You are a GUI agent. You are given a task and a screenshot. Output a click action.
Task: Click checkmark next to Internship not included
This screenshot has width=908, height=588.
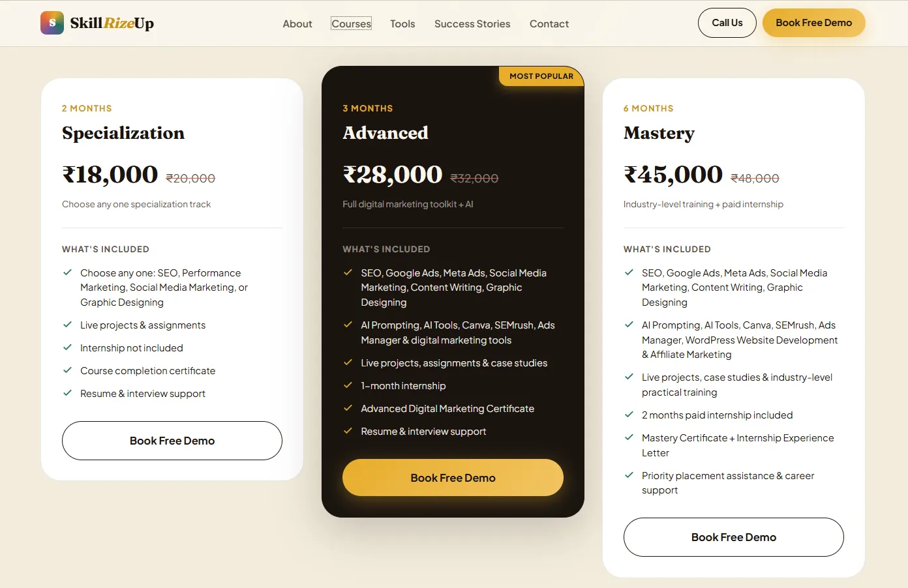click(x=67, y=347)
